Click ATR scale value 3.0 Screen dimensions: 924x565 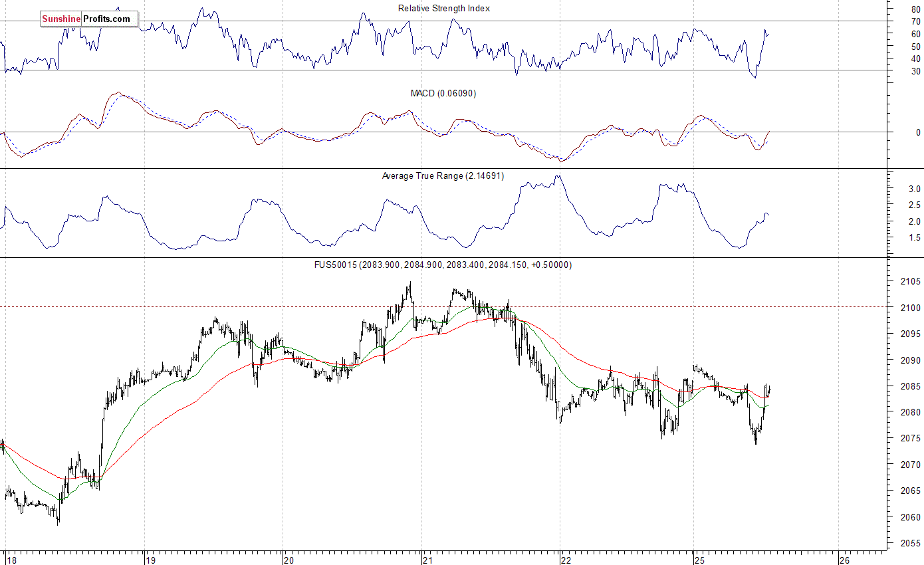(914, 189)
